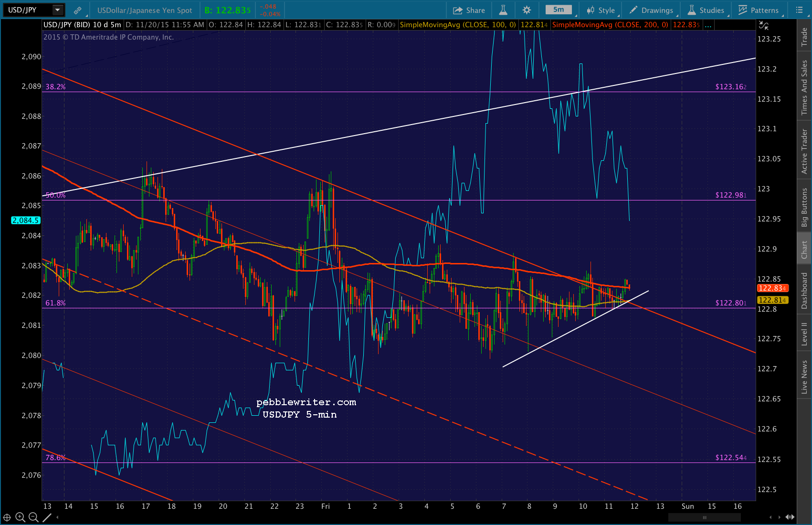Open the USD/JPY symbol dropdown
812x525 pixels.
pos(58,10)
